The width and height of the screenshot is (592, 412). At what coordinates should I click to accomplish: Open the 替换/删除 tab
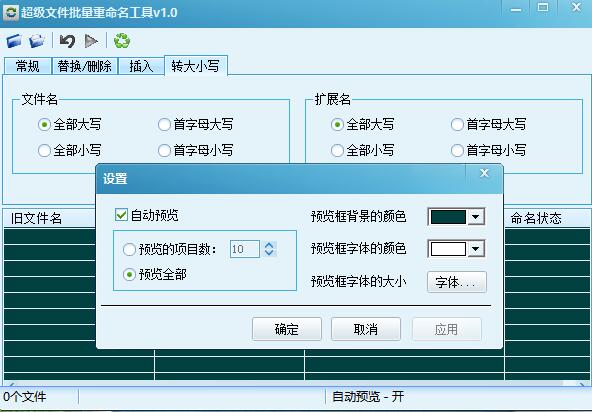(85, 66)
